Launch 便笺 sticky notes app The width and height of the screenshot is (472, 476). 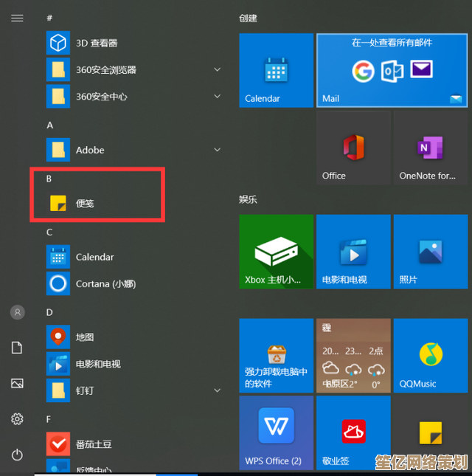tap(85, 203)
